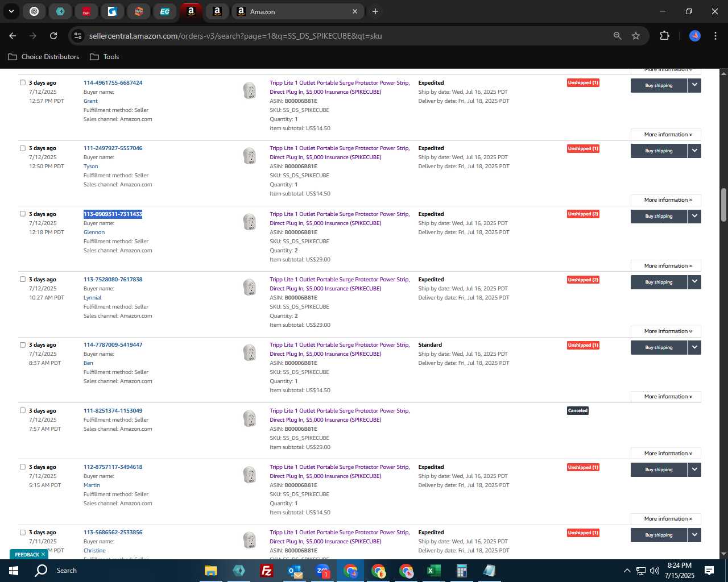Image resolution: width=728 pixels, height=582 pixels.
Task: Open the Chrome three-dot menu
Action: click(x=715, y=36)
